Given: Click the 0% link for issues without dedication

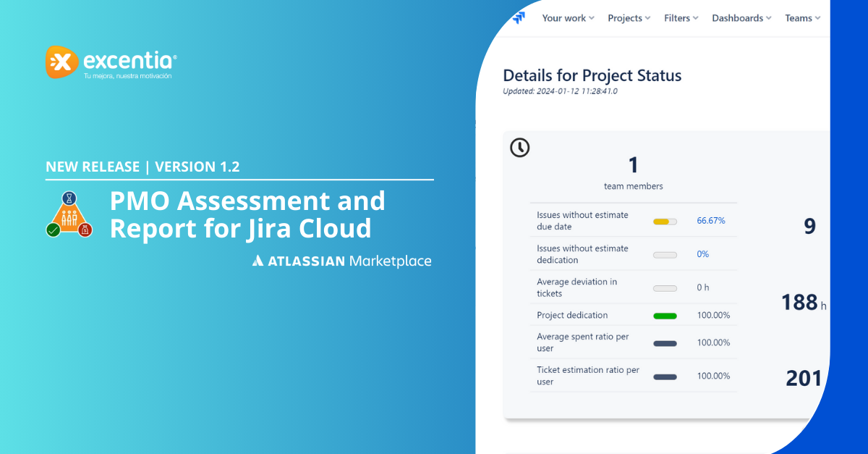Looking at the screenshot, I should (x=703, y=254).
